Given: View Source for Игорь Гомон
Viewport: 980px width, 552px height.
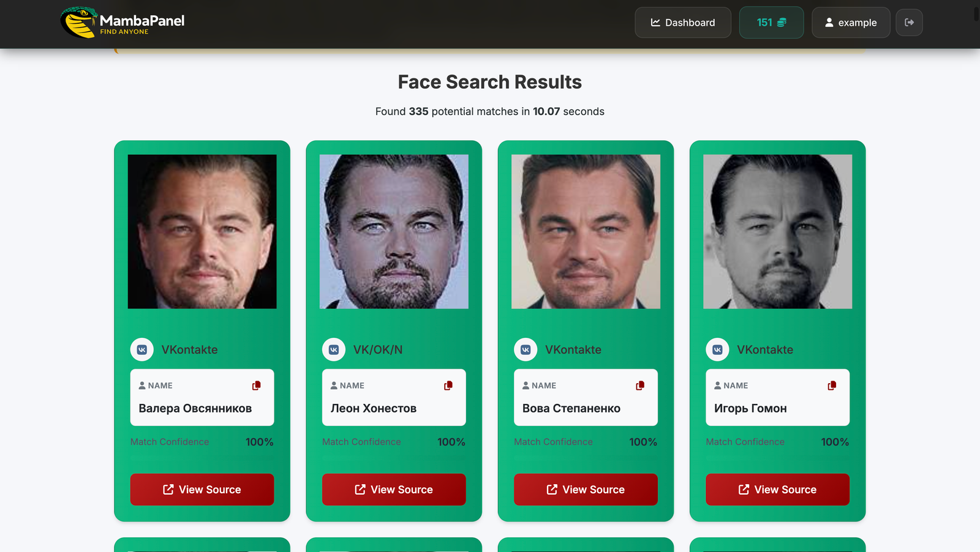Looking at the screenshot, I should [777, 490].
